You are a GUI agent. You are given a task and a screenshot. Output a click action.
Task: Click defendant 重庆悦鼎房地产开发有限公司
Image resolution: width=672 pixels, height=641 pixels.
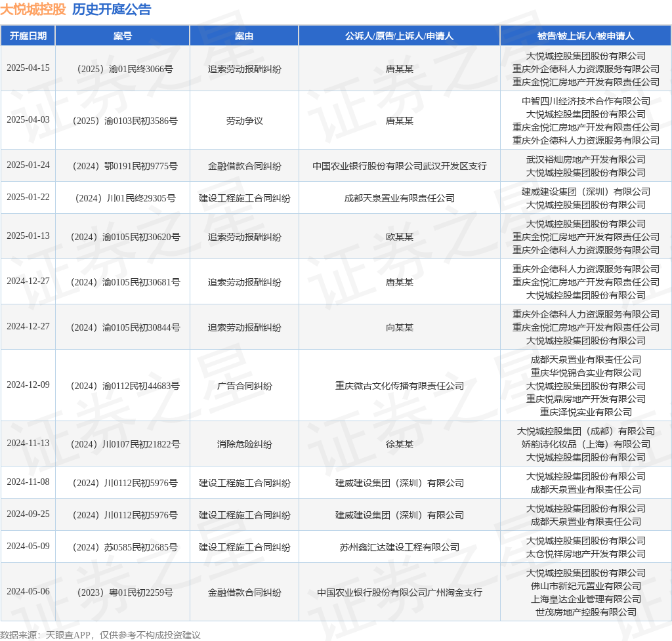click(586, 399)
